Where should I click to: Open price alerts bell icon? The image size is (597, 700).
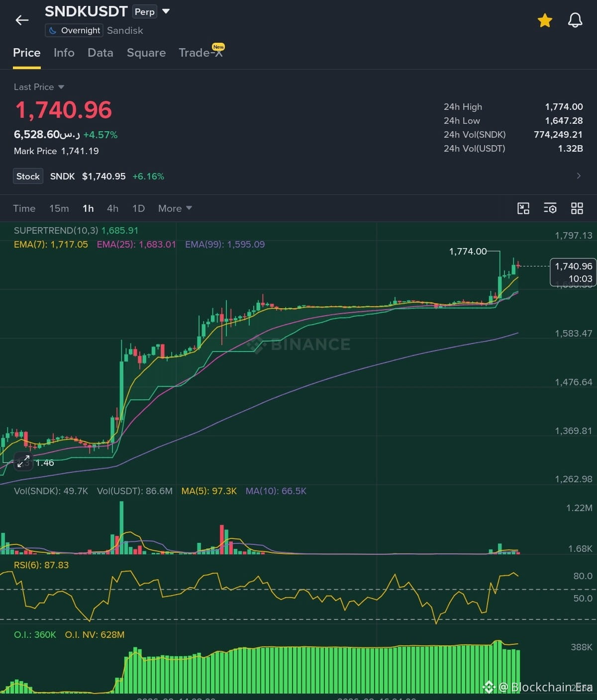[x=575, y=20]
